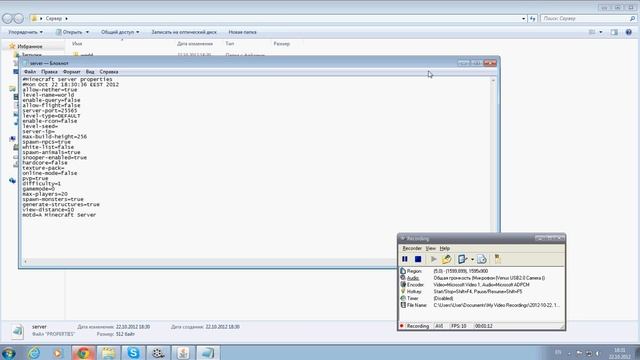The width and height of the screenshot is (640, 360).
Task: Pause the recording in Recorder toolbar
Action: point(405,259)
